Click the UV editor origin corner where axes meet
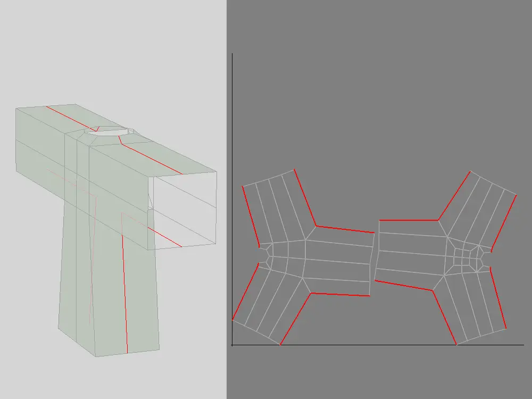Screen dimensions: 532x399 232,345
